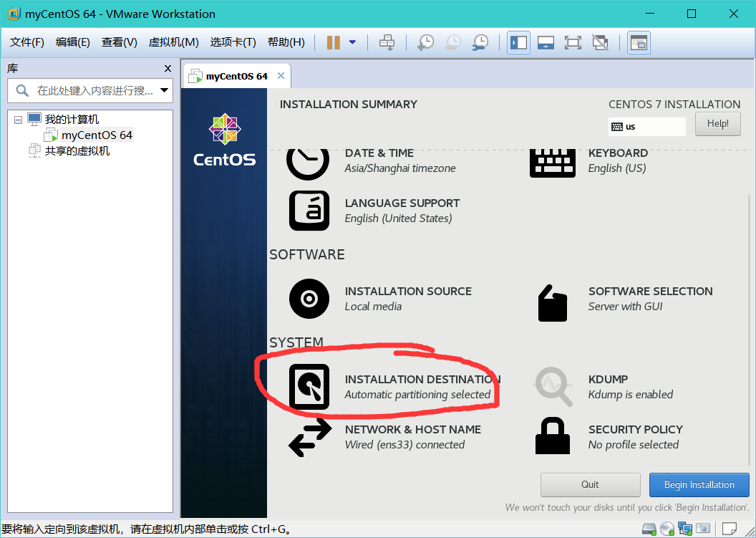Click the send Ctrl+Alt+Del icon
Viewport: 756px width, 538px height.
click(387, 42)
